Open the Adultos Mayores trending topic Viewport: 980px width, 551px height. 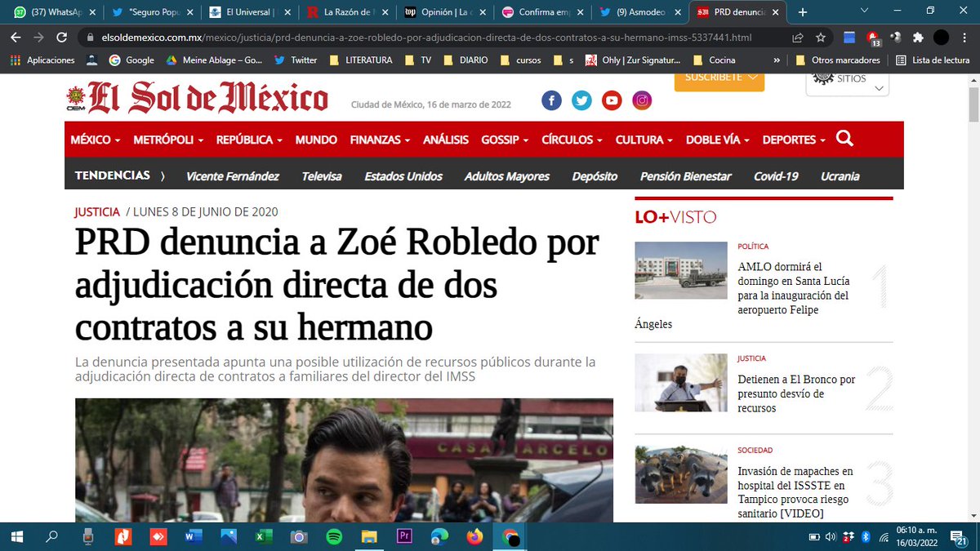[507, 176]
